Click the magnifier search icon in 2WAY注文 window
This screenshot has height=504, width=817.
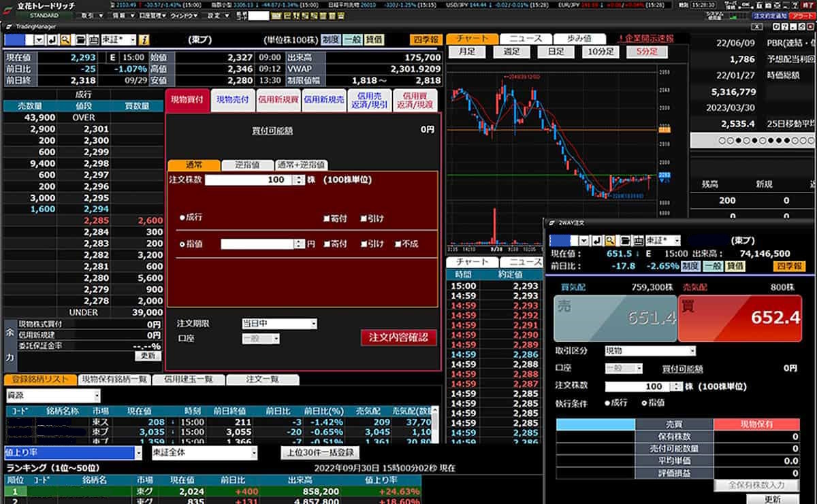[x=609, y=241]
